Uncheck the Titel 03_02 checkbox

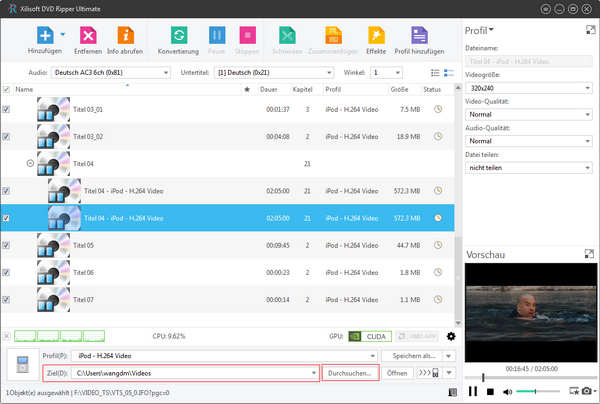pos(6,137)
